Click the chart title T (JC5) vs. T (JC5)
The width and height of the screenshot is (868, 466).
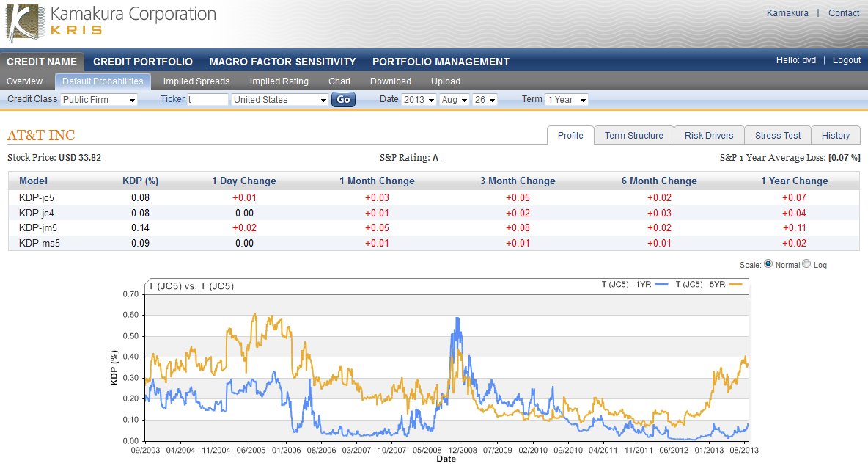pos(191,286)
